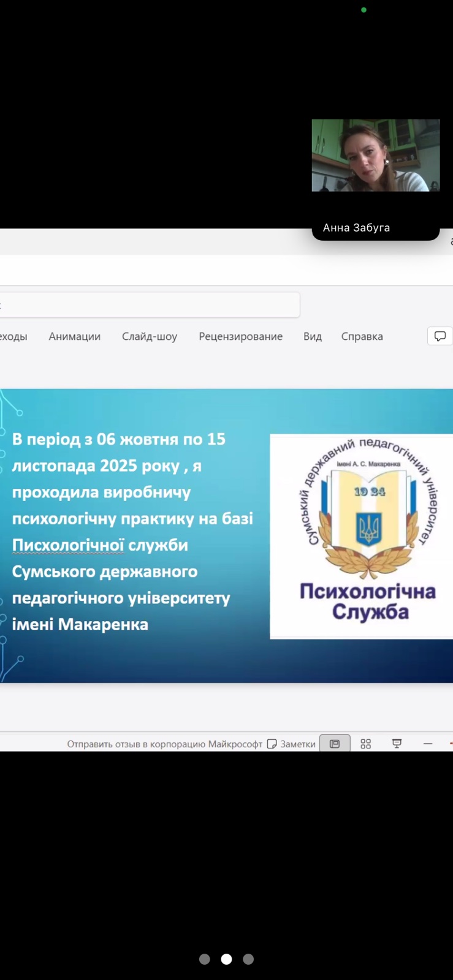The height and width of the screenshot is (980, 453).
Task: Start slide show from status bar icon
Action: point(397,744)
